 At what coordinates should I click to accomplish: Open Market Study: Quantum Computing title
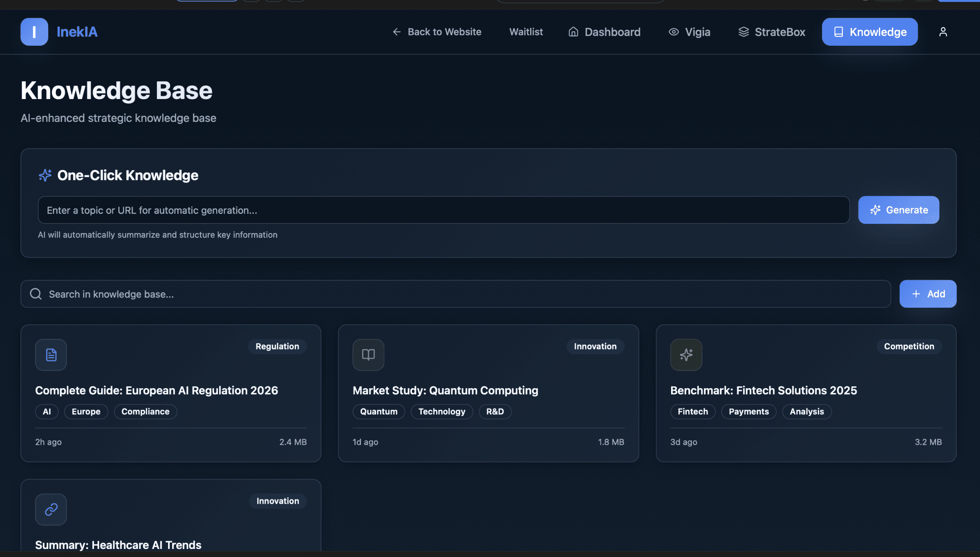point(445,390)
